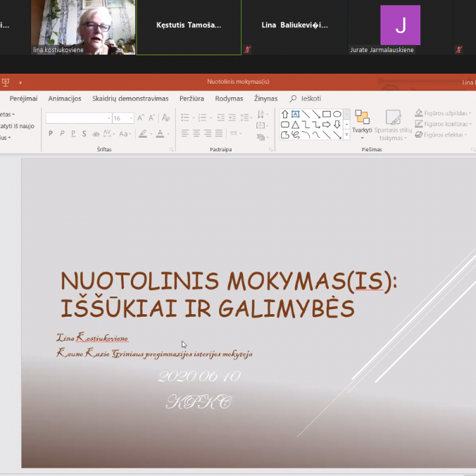476x476 pixels.
Task: Select the oval shape in shapes gallery
Action: coord(337,114)
